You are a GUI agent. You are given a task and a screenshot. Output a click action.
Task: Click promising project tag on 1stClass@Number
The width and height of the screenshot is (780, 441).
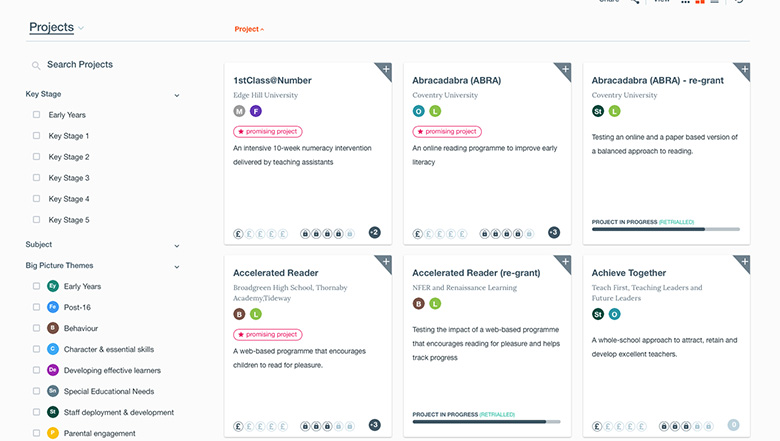coord(268,132)
